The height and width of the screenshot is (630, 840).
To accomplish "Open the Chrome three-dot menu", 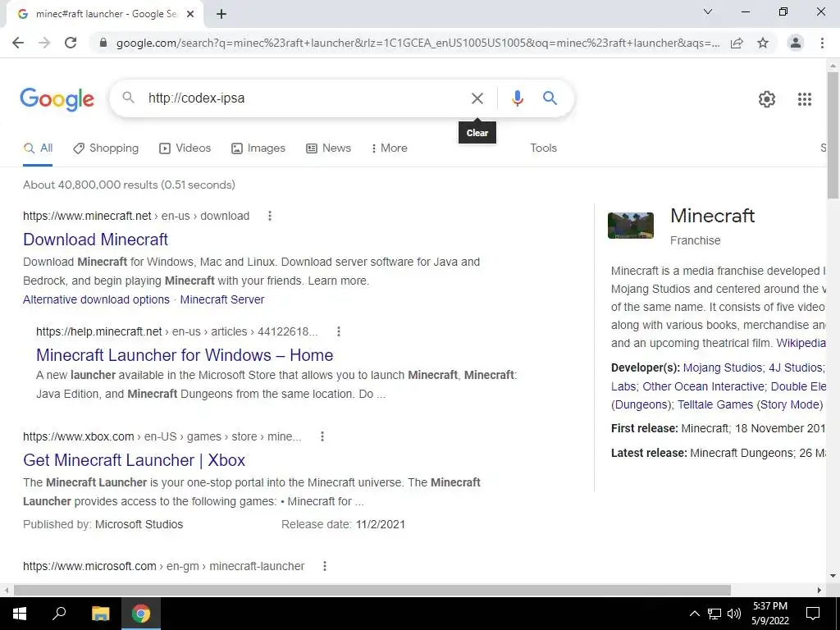I will (822, 43).
